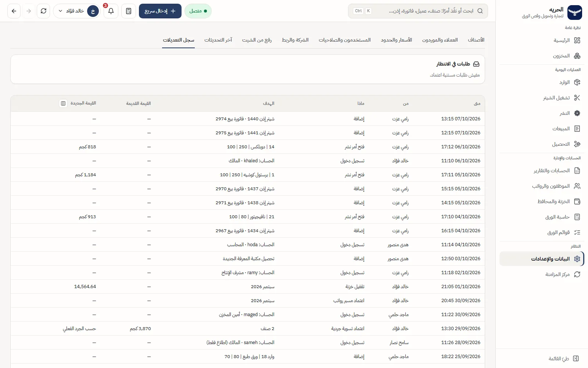Switch to رفع من الشيت tab
588x368 pixels.
[257, 40]
